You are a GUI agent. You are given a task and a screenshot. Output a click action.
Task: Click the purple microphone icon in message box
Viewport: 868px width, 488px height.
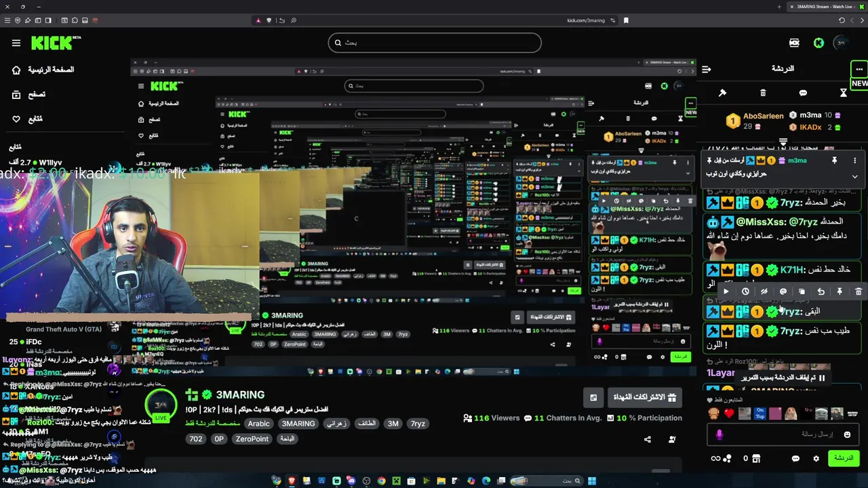(x=719, y=434)
